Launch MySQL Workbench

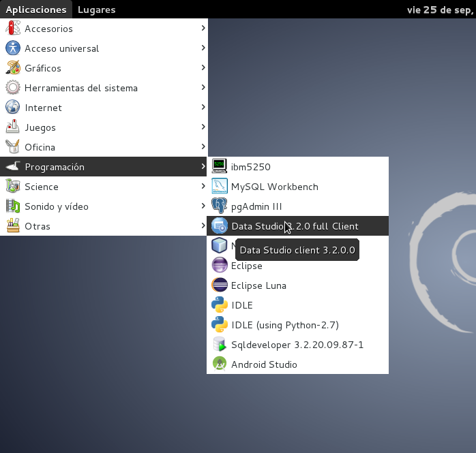coord(297,187)
